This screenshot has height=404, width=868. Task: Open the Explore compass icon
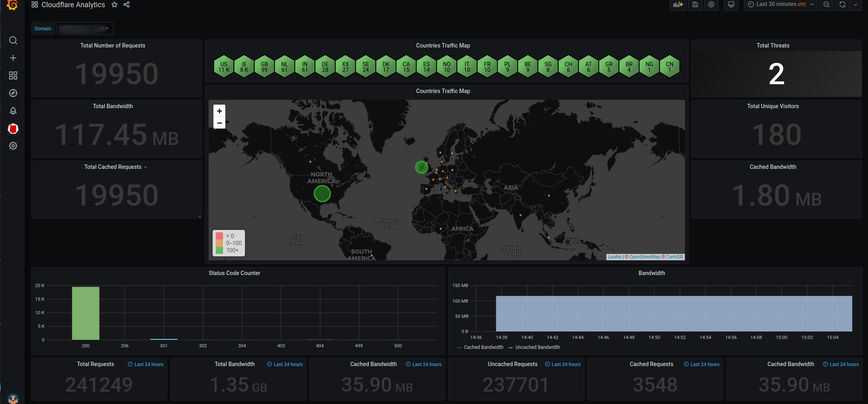pos(13,93)
